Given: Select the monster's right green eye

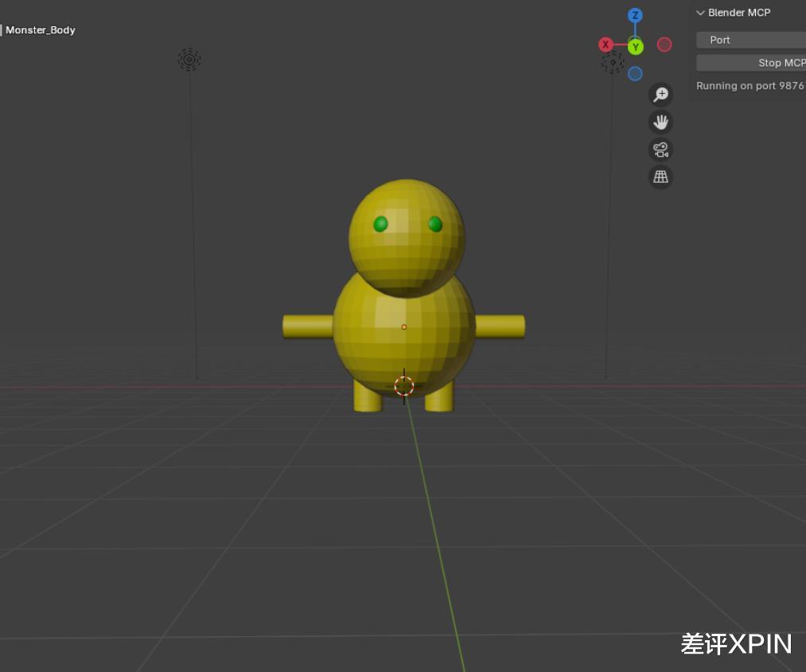Looking at the screenshot, I should pos(435,224).
